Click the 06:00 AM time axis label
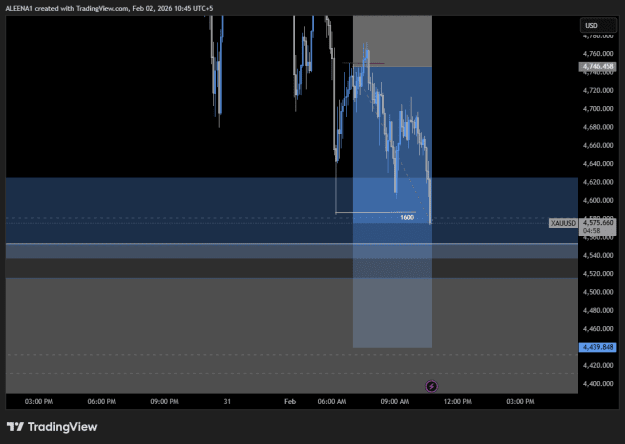Screen dimensions: 625x444 click(332, 401)
